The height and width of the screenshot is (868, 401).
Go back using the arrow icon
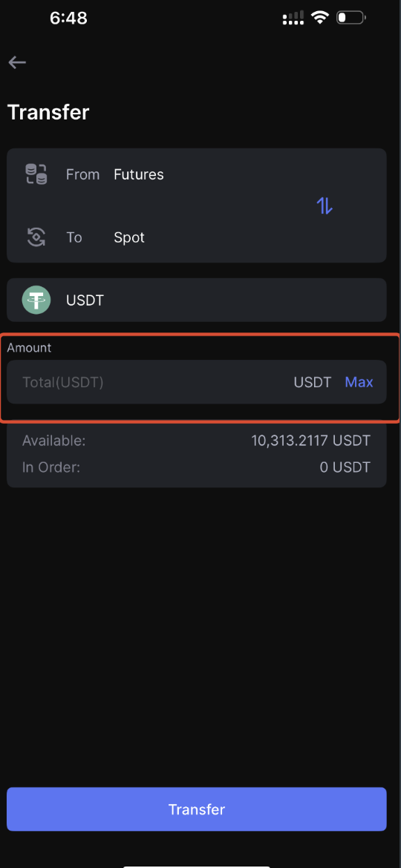click(17, 62)
